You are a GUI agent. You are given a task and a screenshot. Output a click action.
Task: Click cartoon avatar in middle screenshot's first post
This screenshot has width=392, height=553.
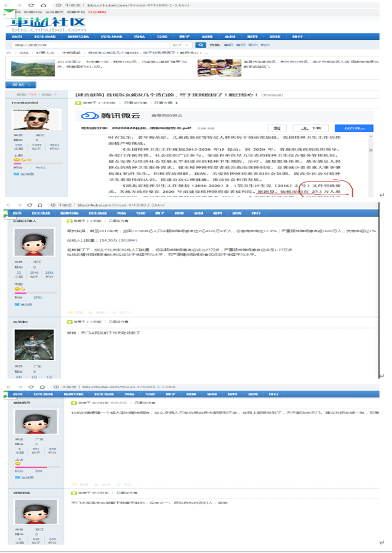point(34,242)
